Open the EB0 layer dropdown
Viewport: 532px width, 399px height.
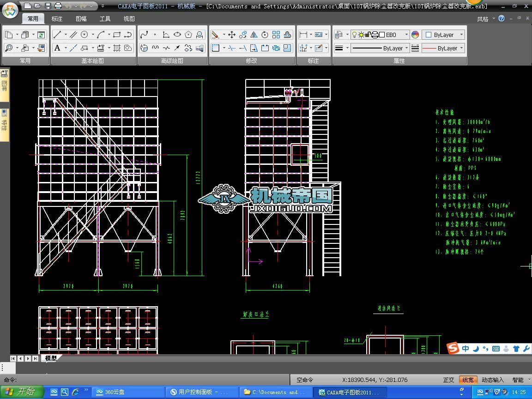(x=406, y=35)
